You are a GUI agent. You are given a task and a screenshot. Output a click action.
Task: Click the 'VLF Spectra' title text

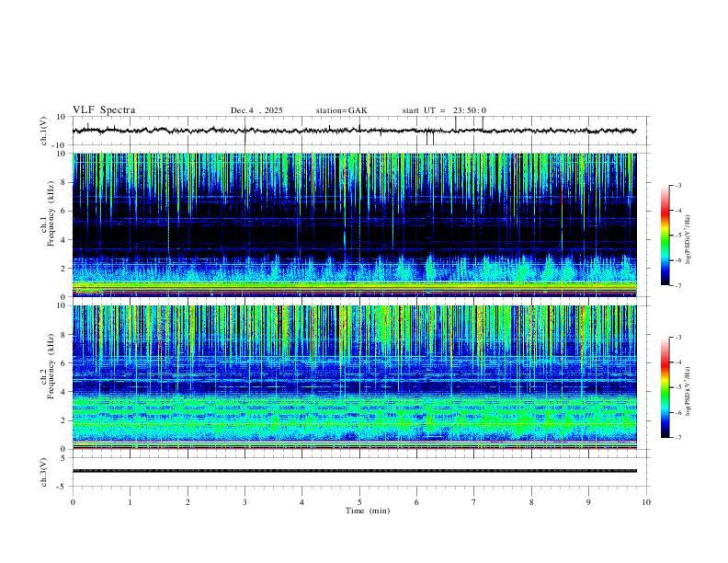pyautogui.click(x=104, y=110)
